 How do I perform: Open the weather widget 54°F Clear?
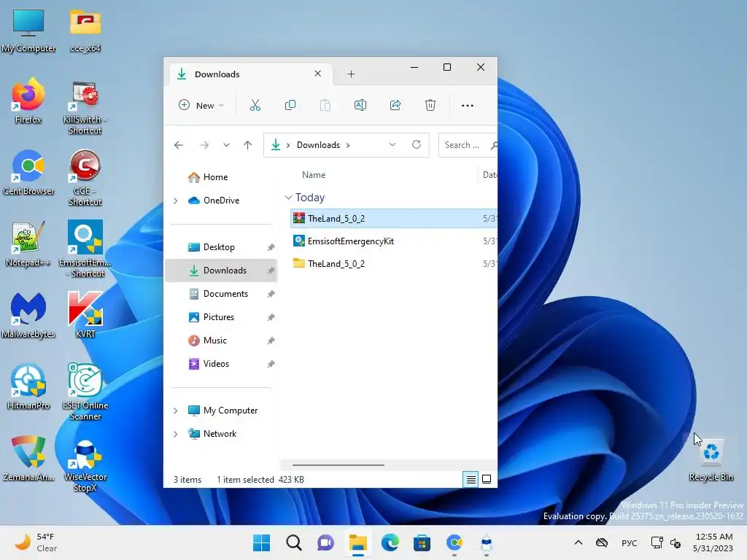tap(36, 542)
